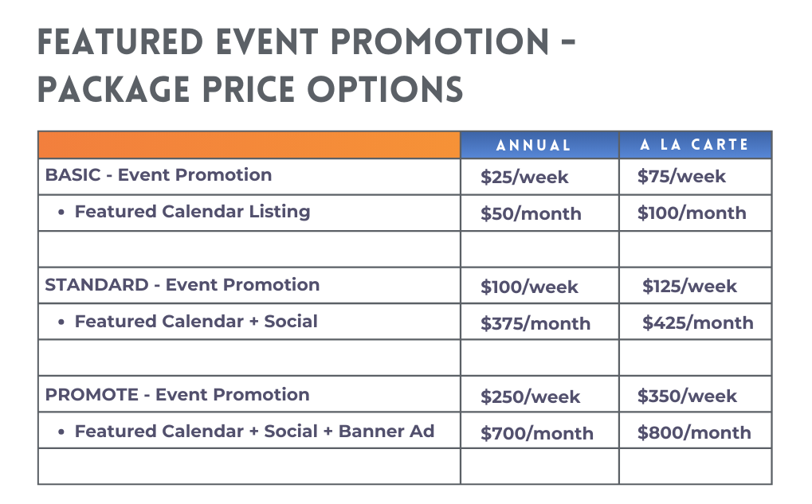Choose the BASIC - Event Promotion row

159,175
